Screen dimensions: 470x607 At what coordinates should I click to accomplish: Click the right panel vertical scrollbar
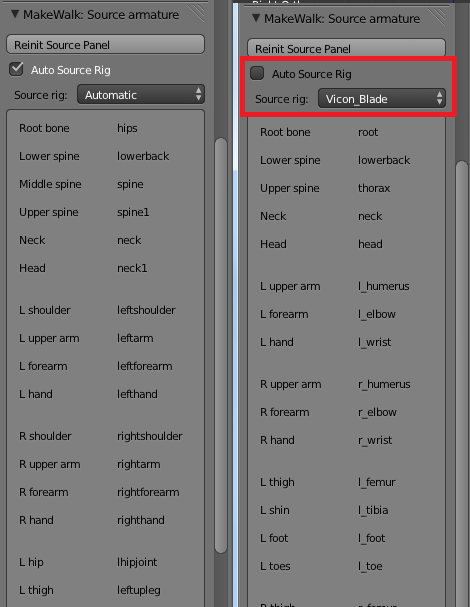click(x=462, y=384)
